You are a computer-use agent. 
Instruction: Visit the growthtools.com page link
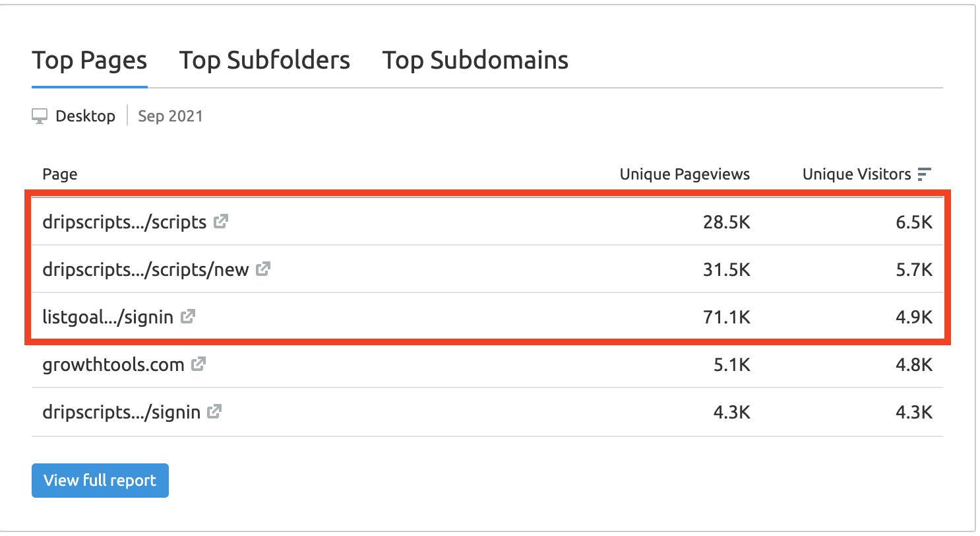click(x=113, y=364)
